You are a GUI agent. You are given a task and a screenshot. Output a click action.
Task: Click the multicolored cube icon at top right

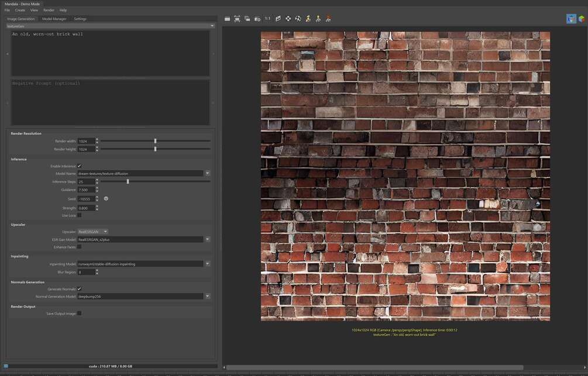pyautogui.click(x=581, y=19)
